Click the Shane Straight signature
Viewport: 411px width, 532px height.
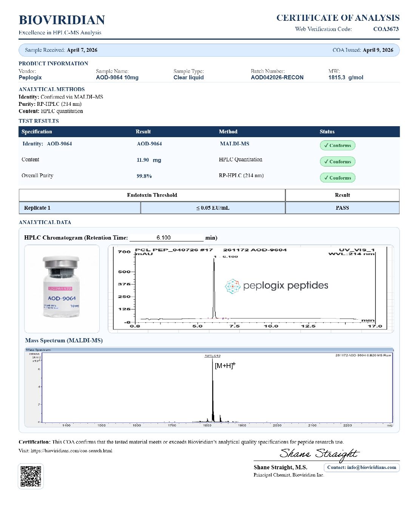pos(319,454)
